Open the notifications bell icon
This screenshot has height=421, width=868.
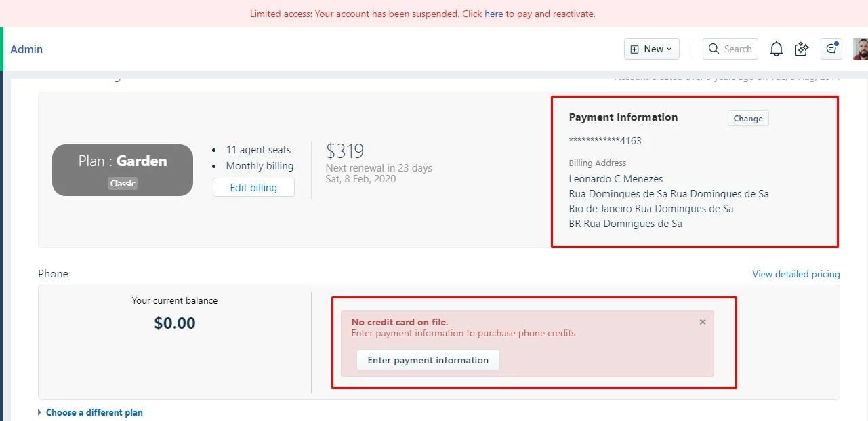coord(777,49)
